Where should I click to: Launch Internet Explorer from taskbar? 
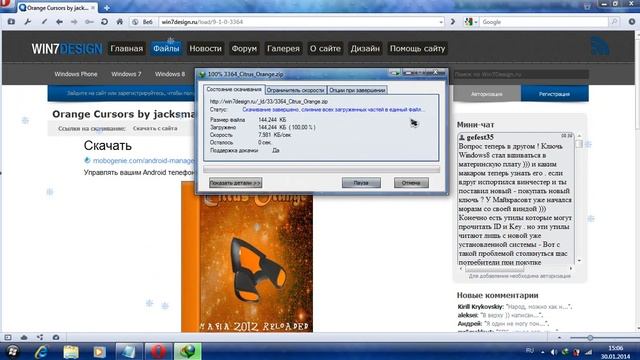[x=41, y=351]
